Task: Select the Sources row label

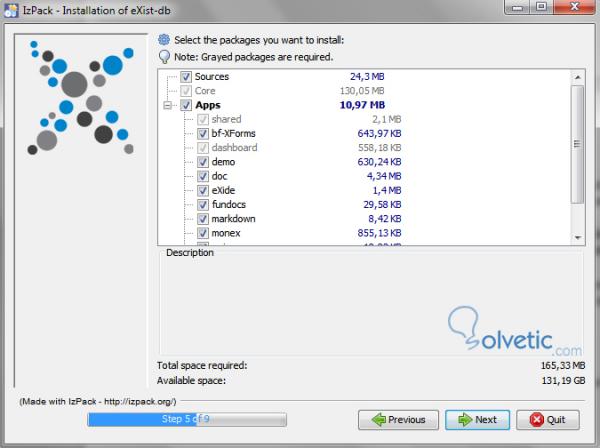Action: [212, 77]
